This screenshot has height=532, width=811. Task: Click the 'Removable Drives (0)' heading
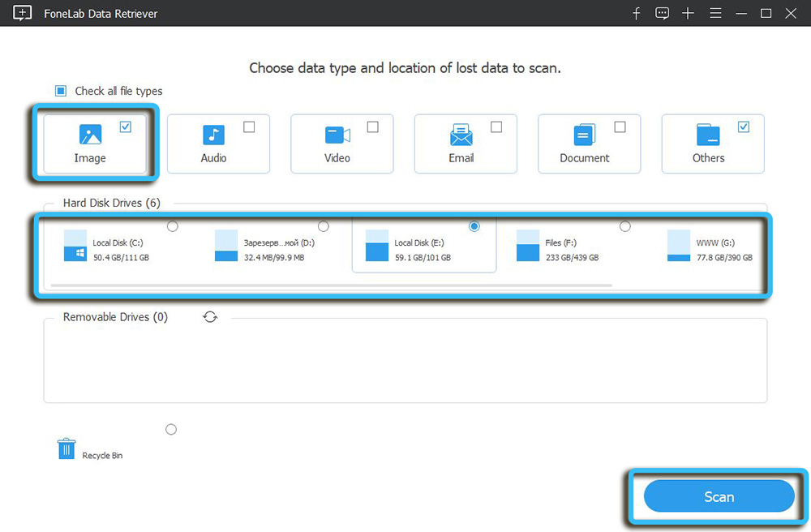tap(115, 317)
